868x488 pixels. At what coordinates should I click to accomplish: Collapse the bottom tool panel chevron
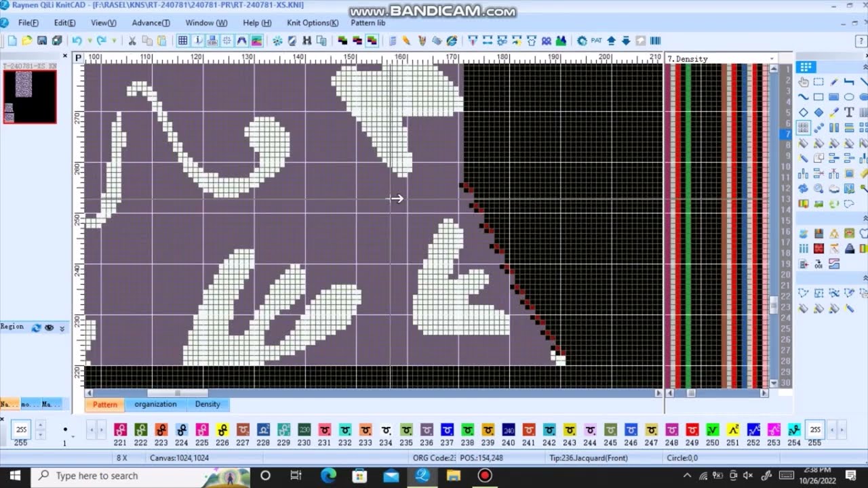click(x=865, y=278)
